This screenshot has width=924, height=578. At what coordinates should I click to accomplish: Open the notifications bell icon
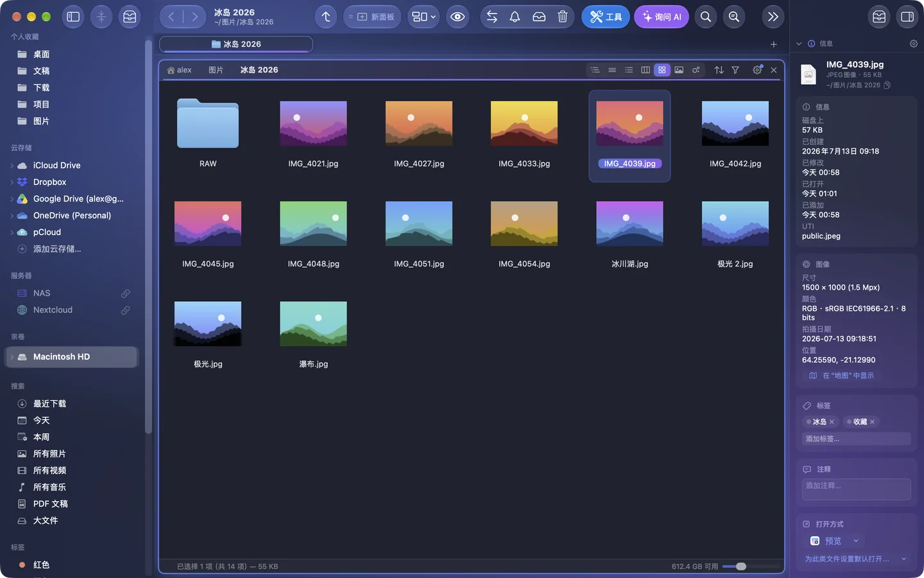[515, 17]
